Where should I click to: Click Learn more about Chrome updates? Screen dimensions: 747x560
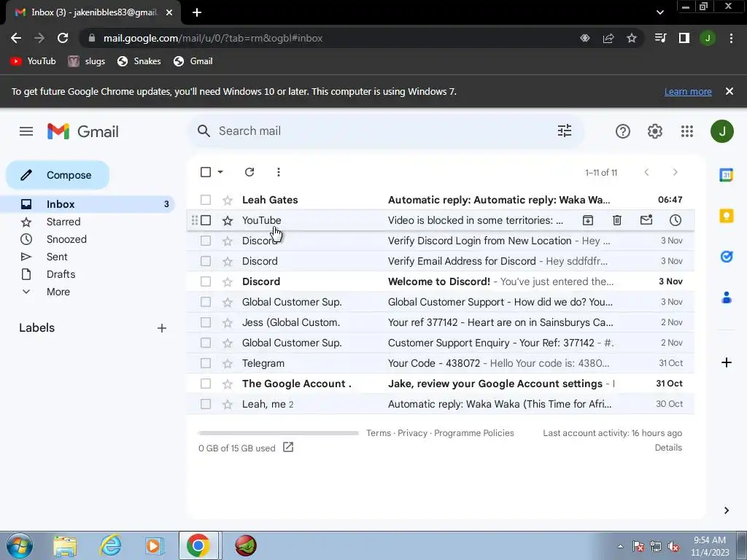(688, 91)
